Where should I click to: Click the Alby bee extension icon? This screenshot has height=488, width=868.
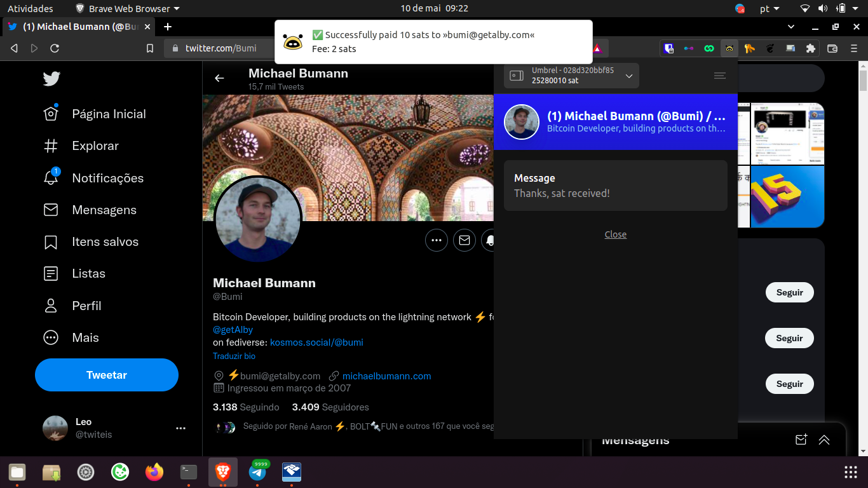(729, 48)
